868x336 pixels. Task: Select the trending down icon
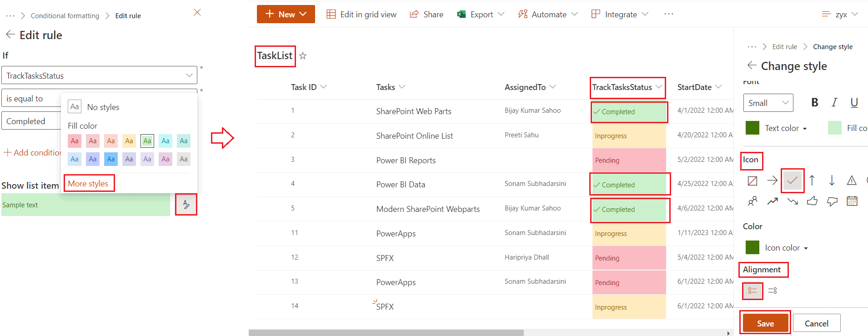pos(793,201)
